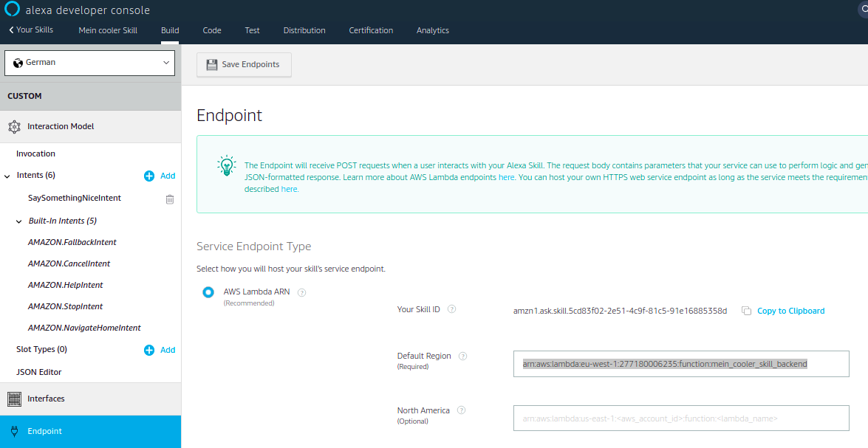The width and height of the screenshot is (868, 448).
Task: Follow the 'here' link about AWS Lambda endpoints
Action: pyautogui.click(x=507, y=178)
